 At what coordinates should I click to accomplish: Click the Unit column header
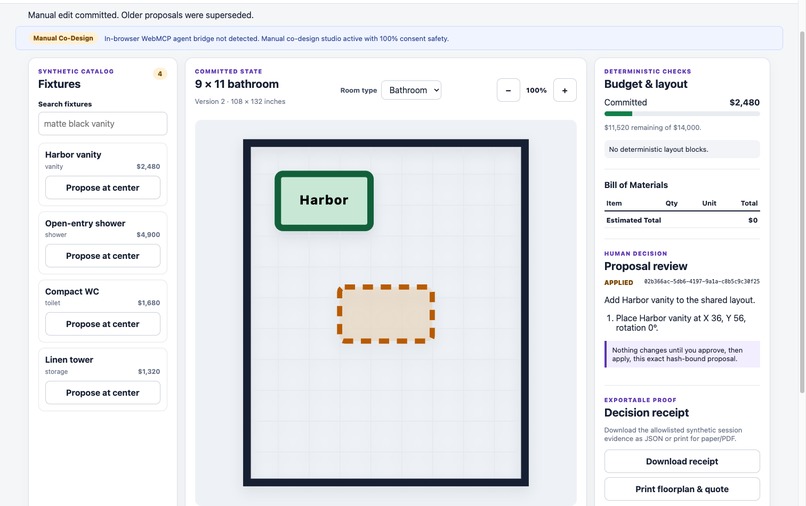coord(709,203)
